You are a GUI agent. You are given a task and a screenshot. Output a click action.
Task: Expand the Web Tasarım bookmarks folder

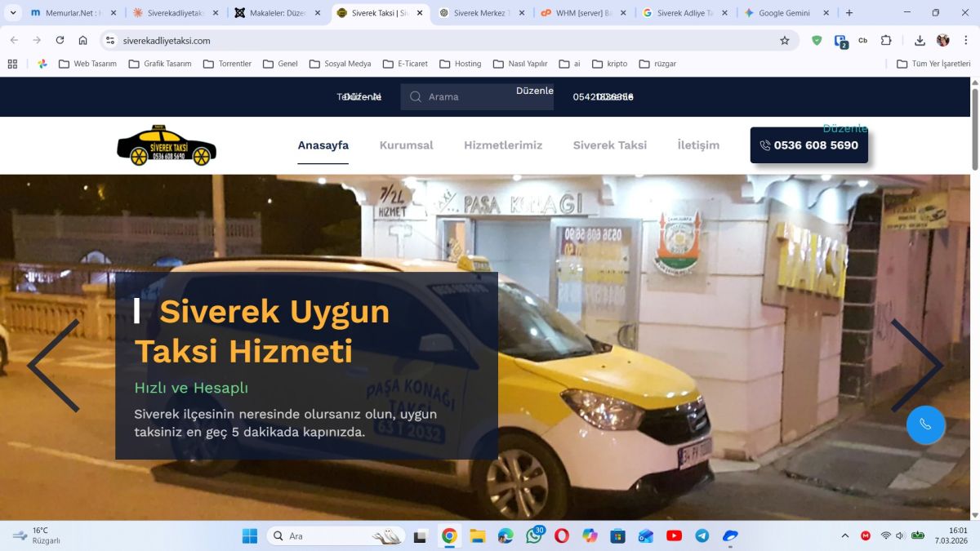pos(87,64)
